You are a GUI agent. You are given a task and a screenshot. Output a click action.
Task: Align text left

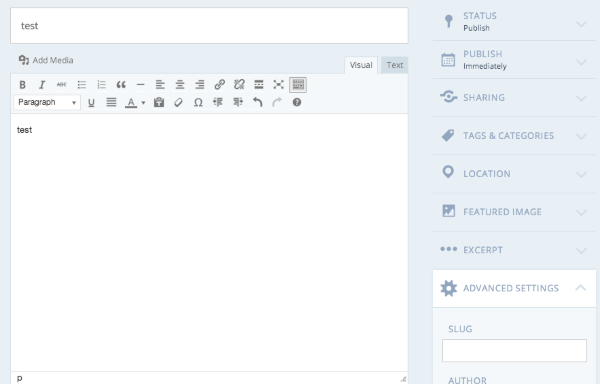(160, 85)
